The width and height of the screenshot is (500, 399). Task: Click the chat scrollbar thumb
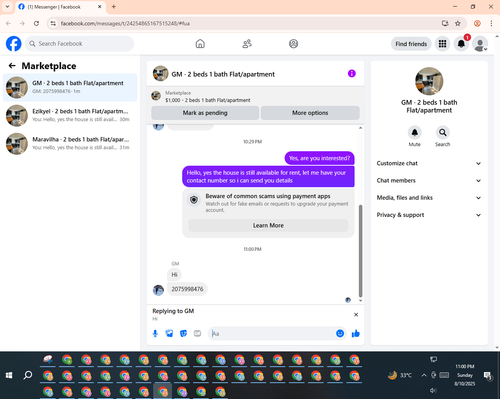360,251
